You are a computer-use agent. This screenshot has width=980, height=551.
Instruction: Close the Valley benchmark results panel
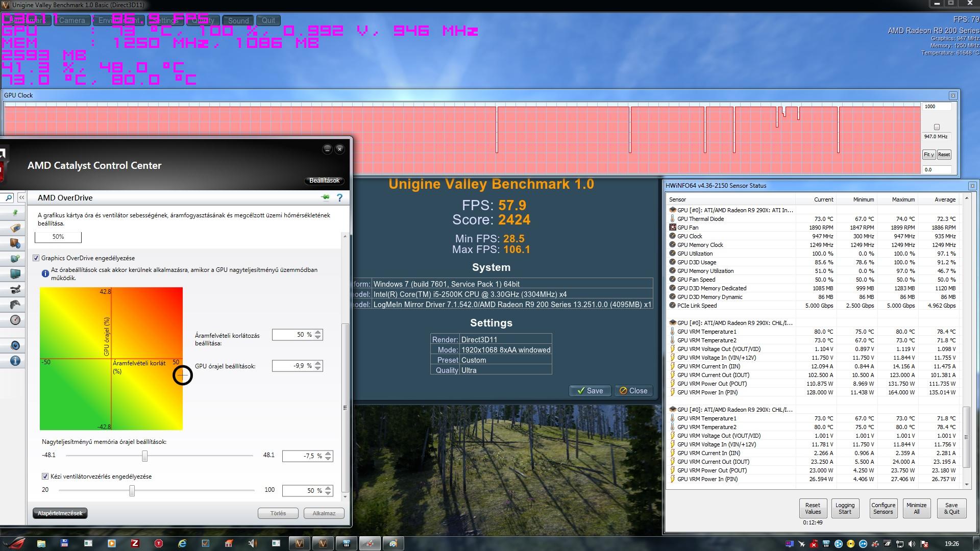[x=633, y=391]
